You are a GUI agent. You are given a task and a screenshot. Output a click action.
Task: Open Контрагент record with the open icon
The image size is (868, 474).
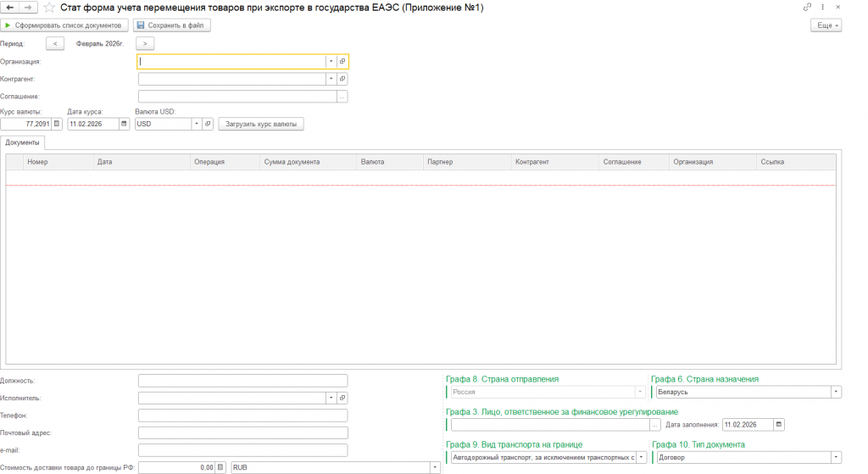tap(342, 79)
